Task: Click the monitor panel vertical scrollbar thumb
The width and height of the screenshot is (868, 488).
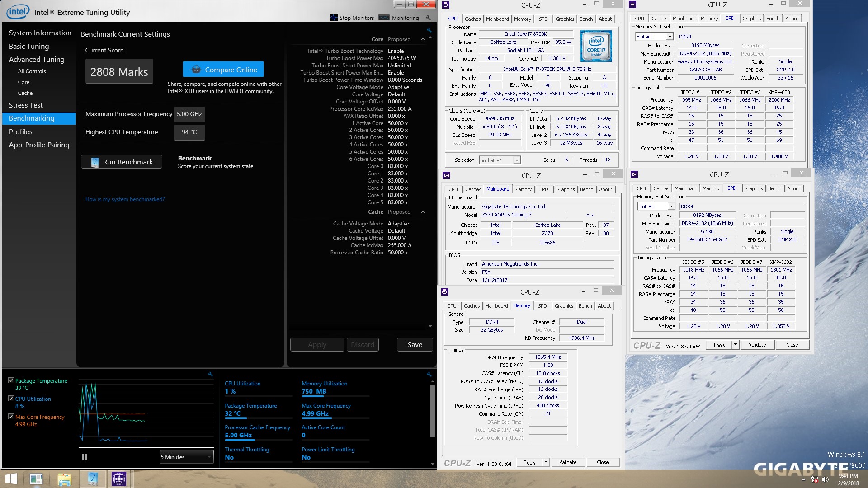Action: point(433,410)
